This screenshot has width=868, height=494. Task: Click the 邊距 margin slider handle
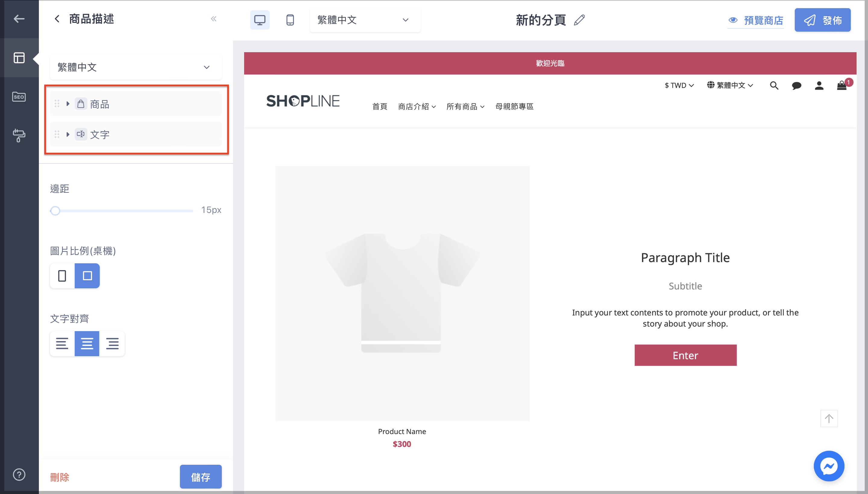click(55, 211)
